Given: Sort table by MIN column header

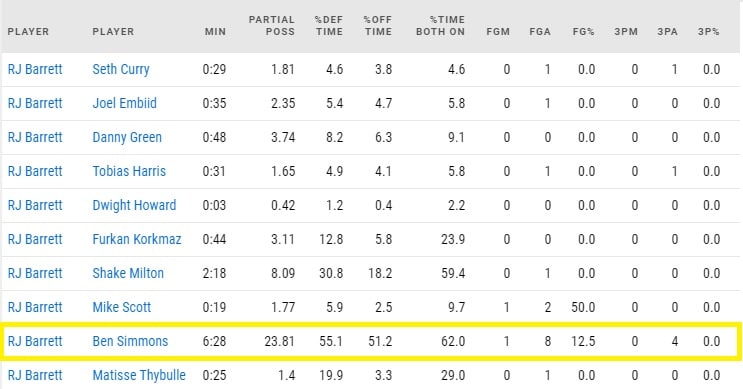Looking at the screenshot, I should pyautogui.click(x=215, y=32).
